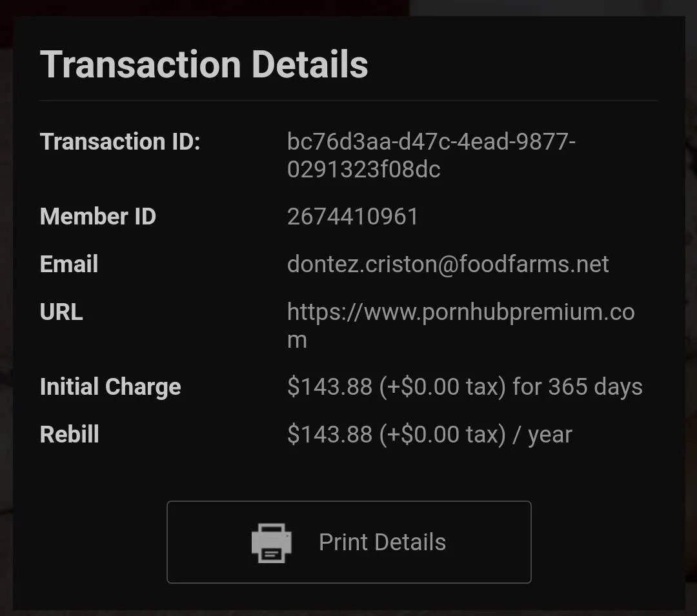Screen dimensions: 697x616
Task: Click the Initial Charge amount for 365 days
Action: click(465, 387)
